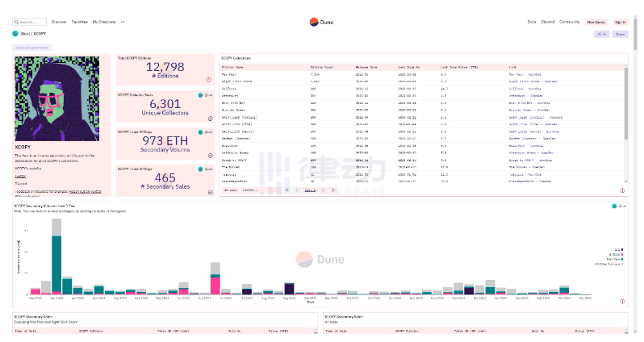
Task: Sort by Edition Name column header
Action: [x=232, y=67]
